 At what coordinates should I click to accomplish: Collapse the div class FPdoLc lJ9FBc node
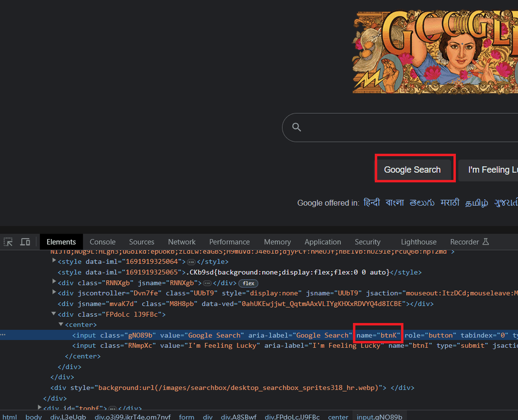click(x=54, y=314)
